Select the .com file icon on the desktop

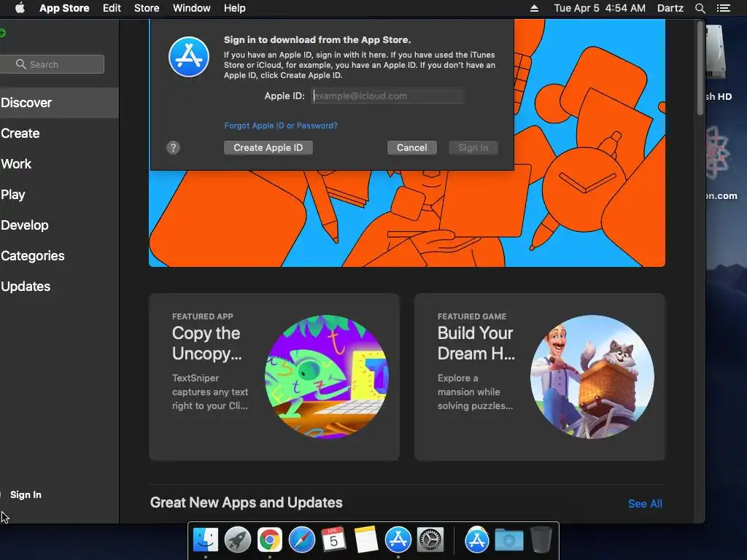[x=718, y=153]
